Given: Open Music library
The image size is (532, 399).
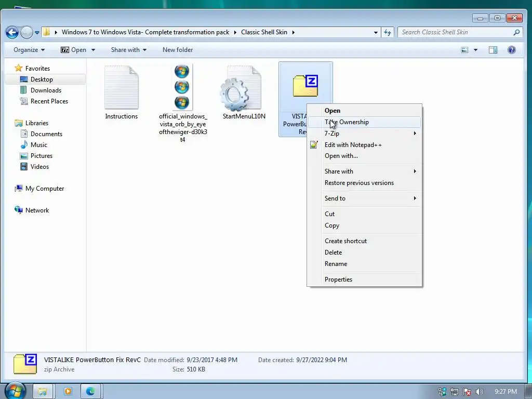Looking at the screenshot, I should 38,144.
